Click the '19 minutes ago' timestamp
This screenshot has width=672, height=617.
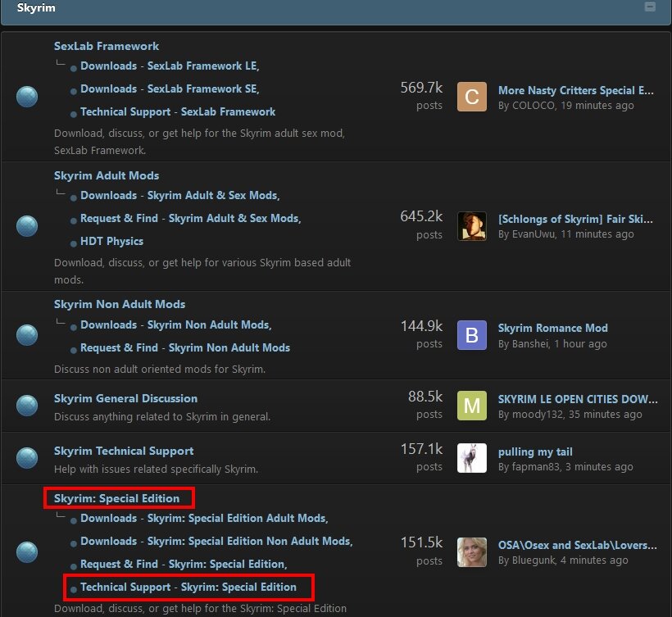[x=597, y=106]
